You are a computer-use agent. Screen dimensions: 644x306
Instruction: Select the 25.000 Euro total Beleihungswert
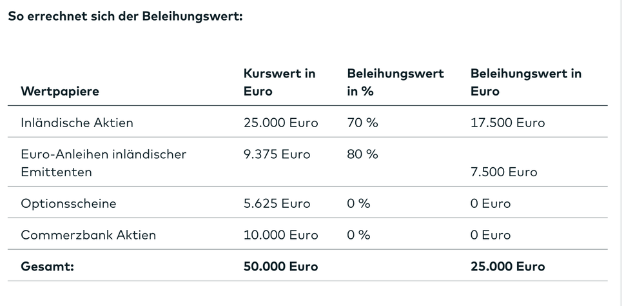pos(507,266)
